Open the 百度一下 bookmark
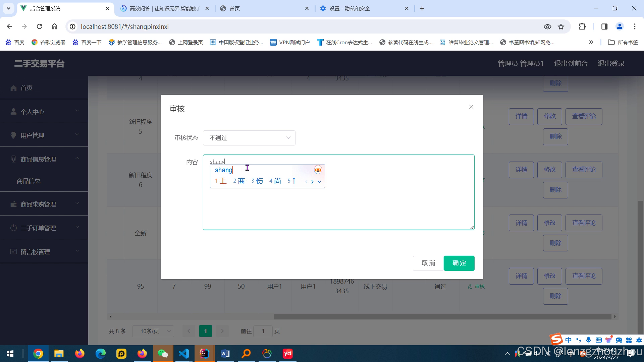This screenshot has height=362, width=644. click(x=87, y=42)
